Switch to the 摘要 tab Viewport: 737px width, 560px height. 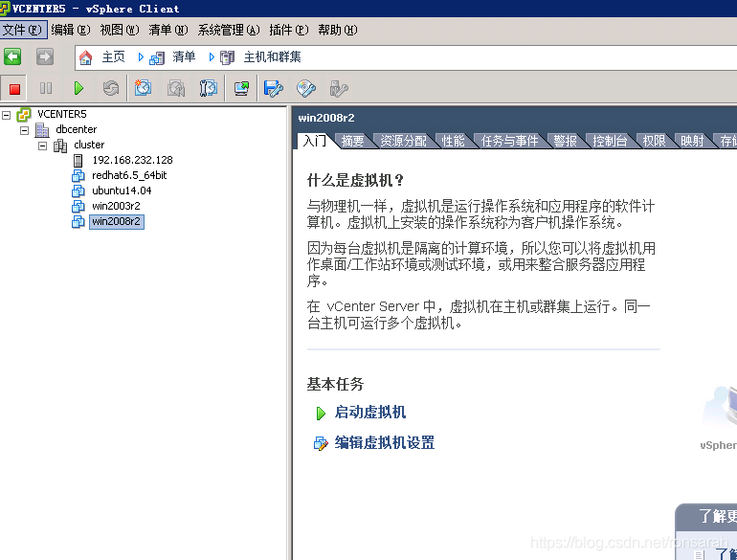(353, 141)
